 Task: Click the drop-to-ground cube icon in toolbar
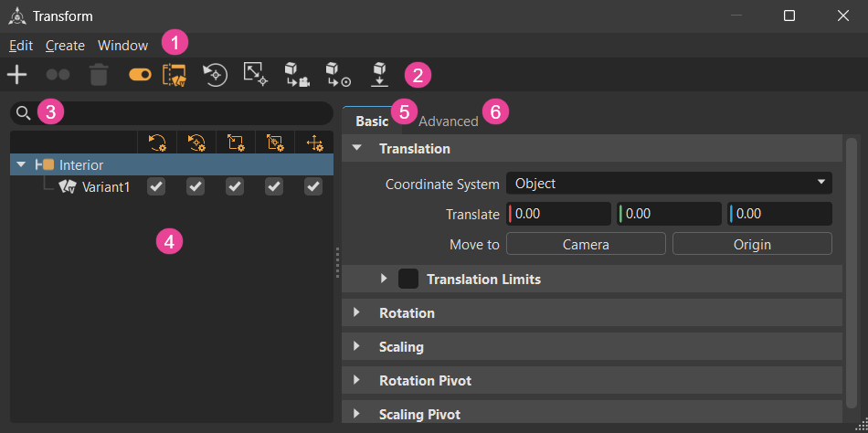(x=379, y=75)
